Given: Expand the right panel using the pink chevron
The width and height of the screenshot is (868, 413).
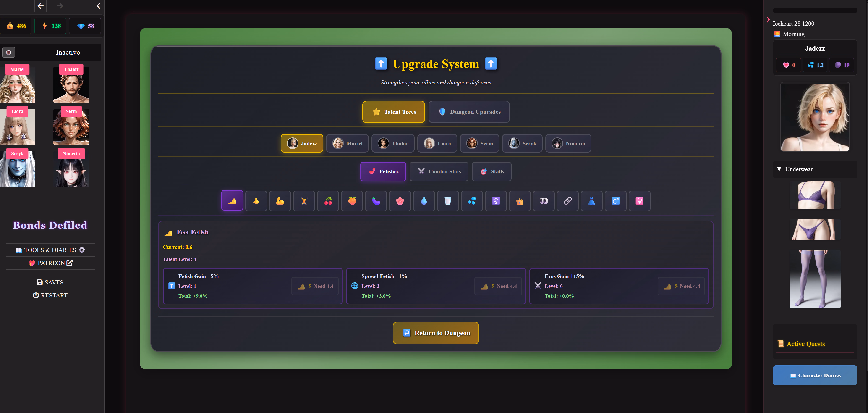Looking at the screenshot, I should pyautogui.click(x=768, y=20).
